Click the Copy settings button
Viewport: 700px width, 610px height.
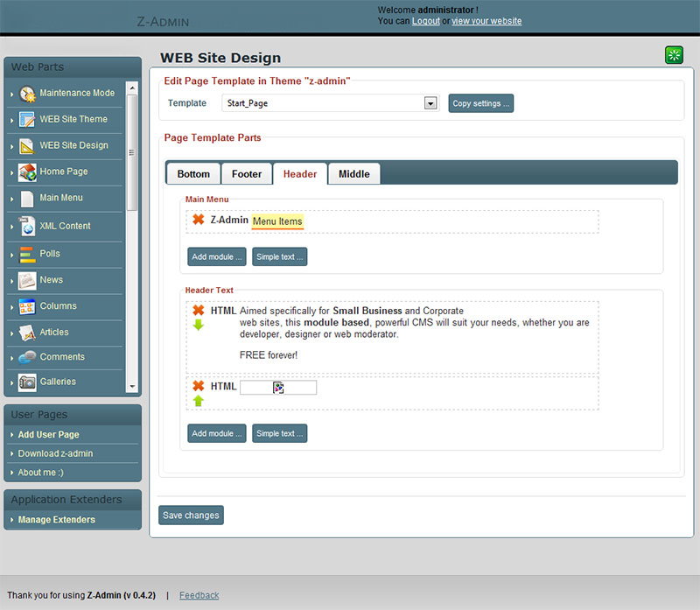pos(480,103)
